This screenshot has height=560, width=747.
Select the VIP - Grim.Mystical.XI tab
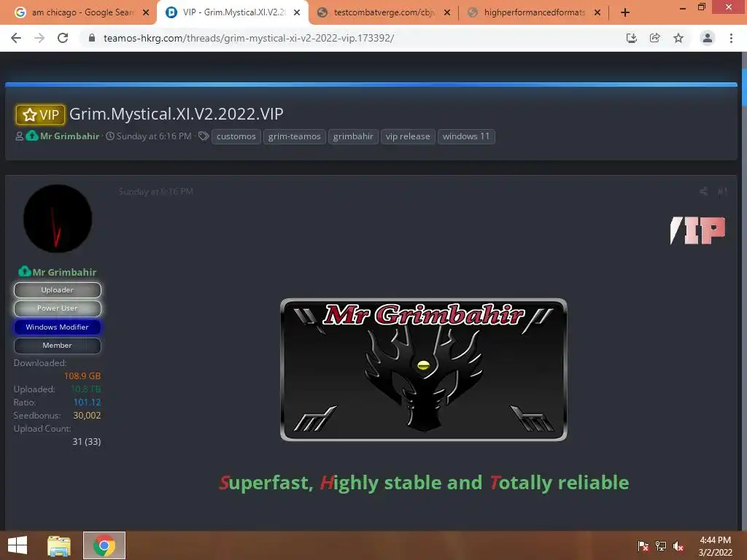(233, 13)
